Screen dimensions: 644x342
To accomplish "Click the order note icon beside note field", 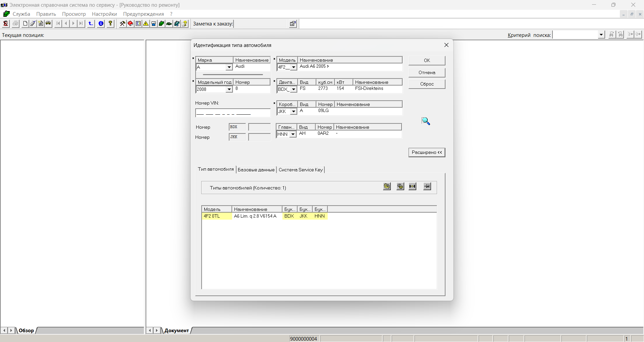I will pyautogui.click(x=293, y=24).
